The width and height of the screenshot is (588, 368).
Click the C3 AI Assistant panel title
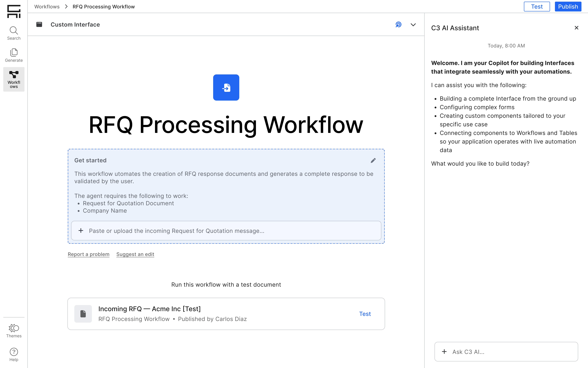click(455, 28)
